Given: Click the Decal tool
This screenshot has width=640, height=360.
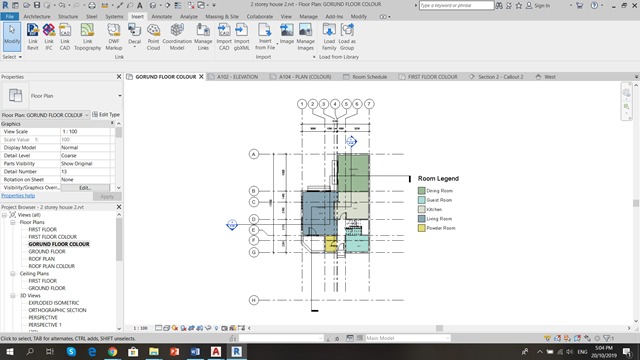Looking at the screenshot, I should pyautogui.click(x=134, y=34).
